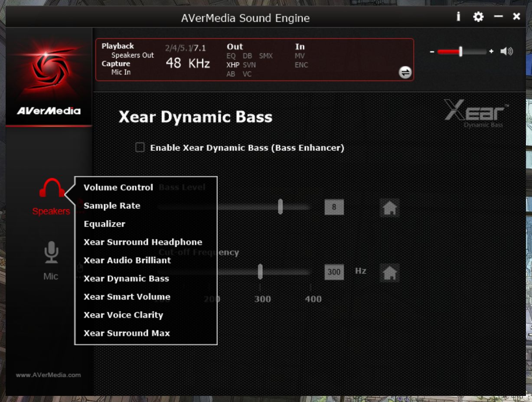Reset Bass Level with home icon

(390, 208)
